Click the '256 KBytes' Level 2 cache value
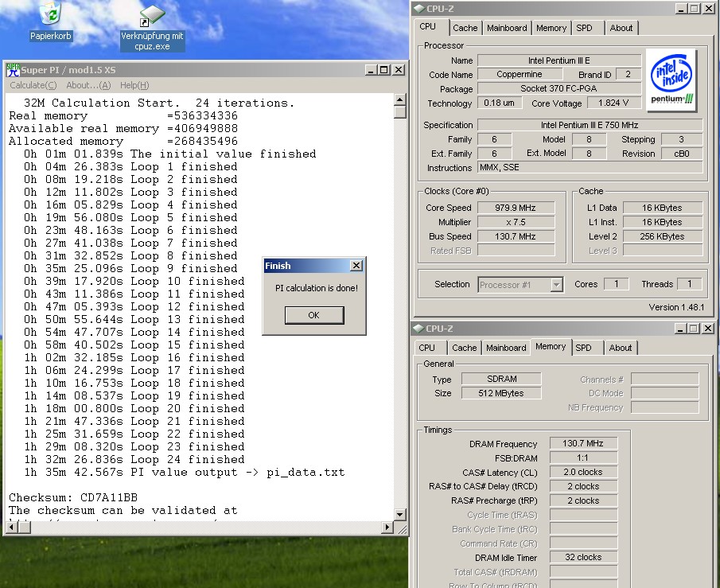The image size is (720, 588). (662, 236)
